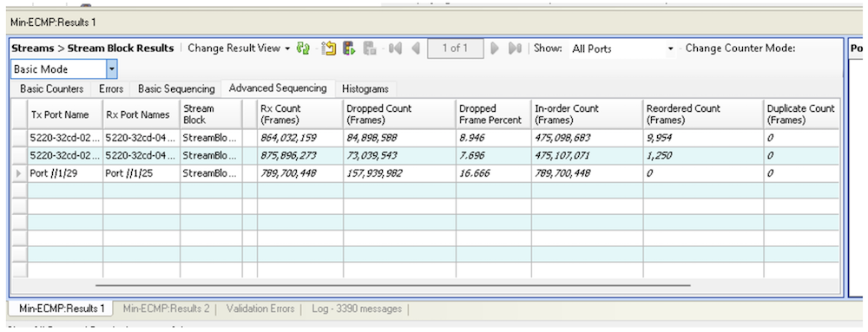Click the Reordered Count (Frames) header

[703, 115]
